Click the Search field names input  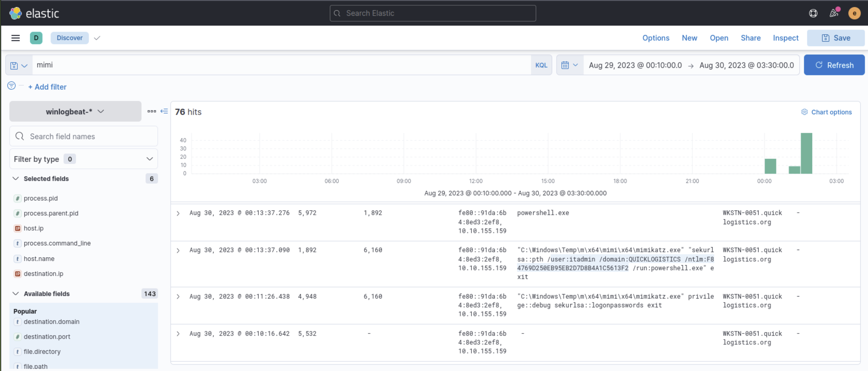84,136
